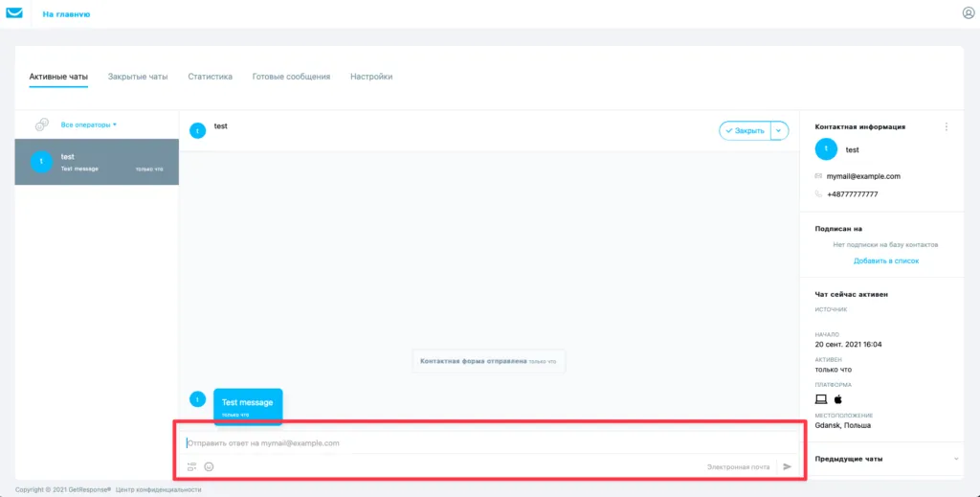
Task: Click the laptop platform icon
Action: coord(821,399)
